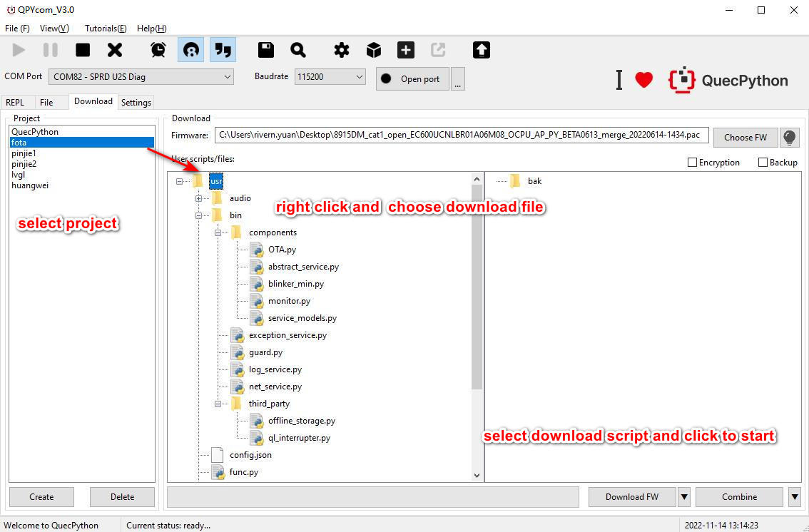Click the package cube icon on the toolbar
This screenshot has height=532, width=809.
(x=373, y=50)
